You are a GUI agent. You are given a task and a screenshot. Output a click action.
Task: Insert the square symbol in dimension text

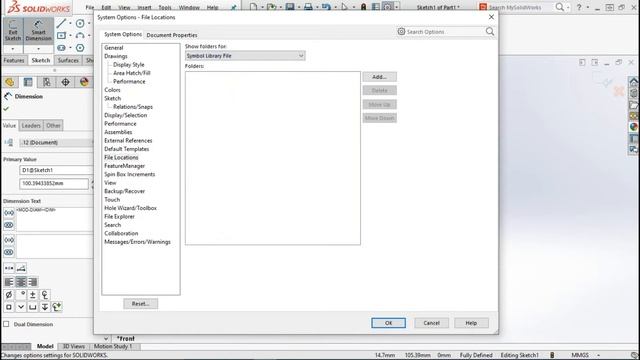(x=9, y=307)
